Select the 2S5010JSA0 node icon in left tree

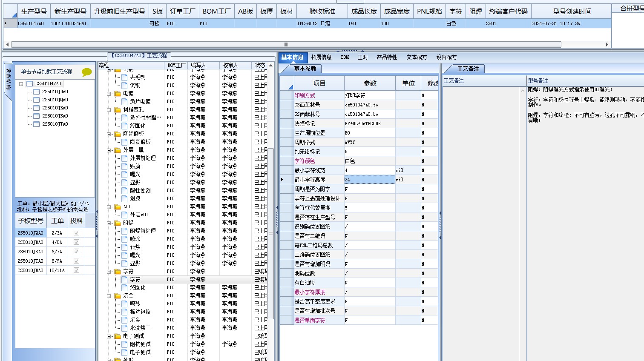click(x=36, y=116)
